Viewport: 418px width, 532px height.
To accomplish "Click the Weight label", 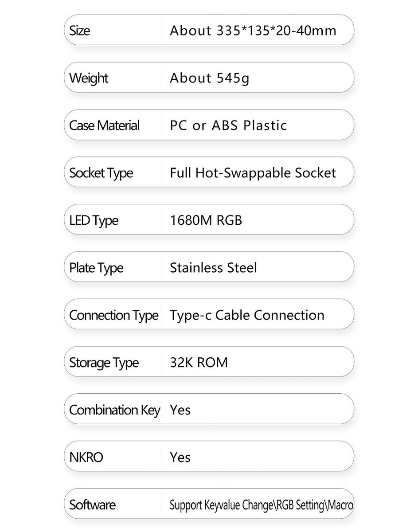I will 89,78.
